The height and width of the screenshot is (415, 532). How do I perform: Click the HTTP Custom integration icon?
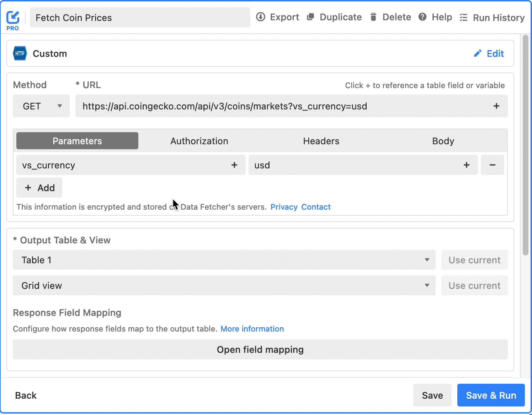[x=20, y=53]
